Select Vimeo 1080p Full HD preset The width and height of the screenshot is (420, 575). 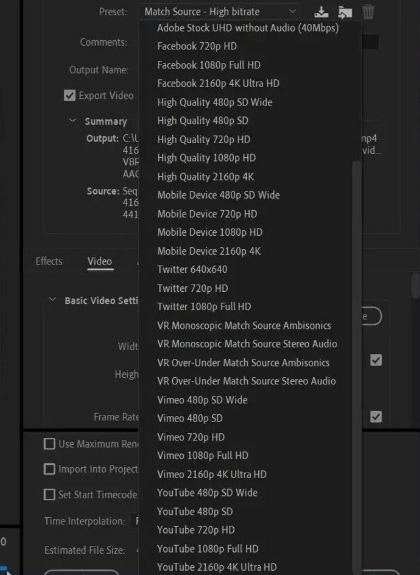coord(202,455)
